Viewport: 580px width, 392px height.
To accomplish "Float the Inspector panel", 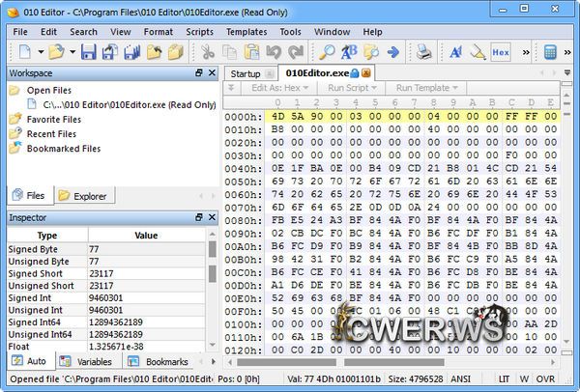I will (198, 217).
